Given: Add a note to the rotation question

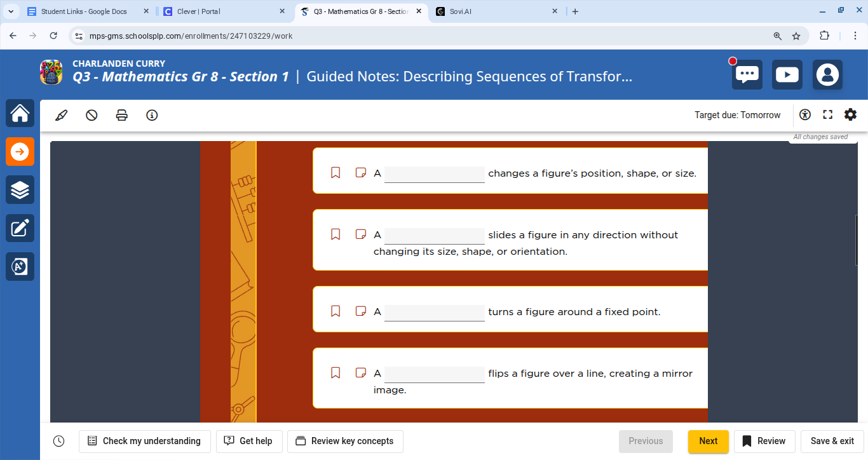Looking at the screenshot, I should pos(360,311).
